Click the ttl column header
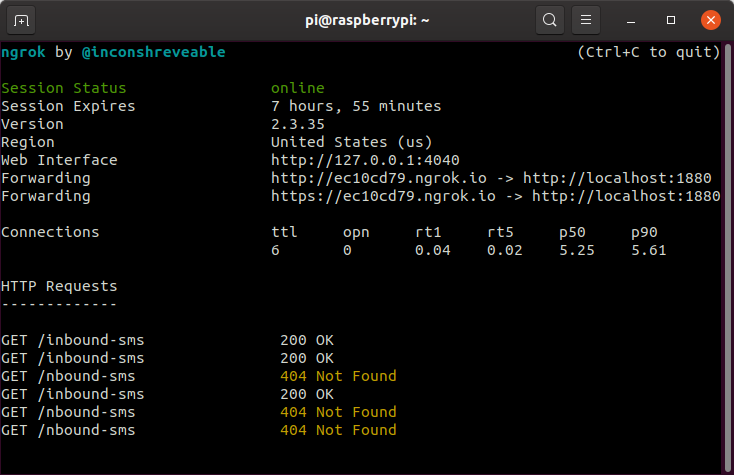The image size is (734, 475). coord(284,232)
